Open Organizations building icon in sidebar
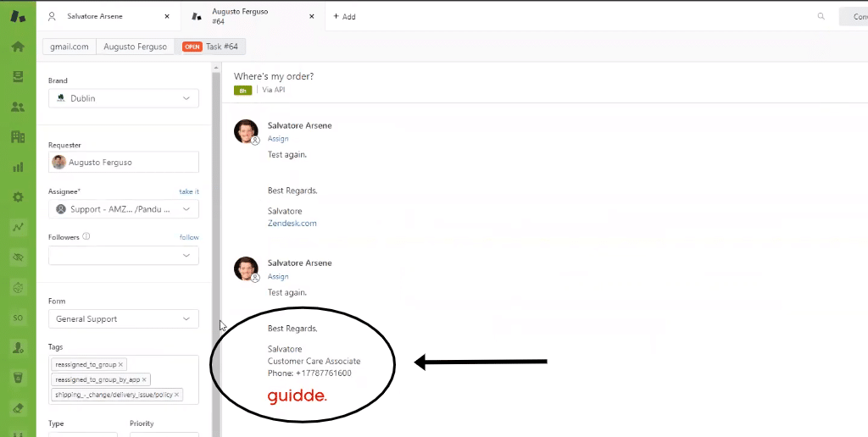 pyautogui.click(x=19, y=136)
